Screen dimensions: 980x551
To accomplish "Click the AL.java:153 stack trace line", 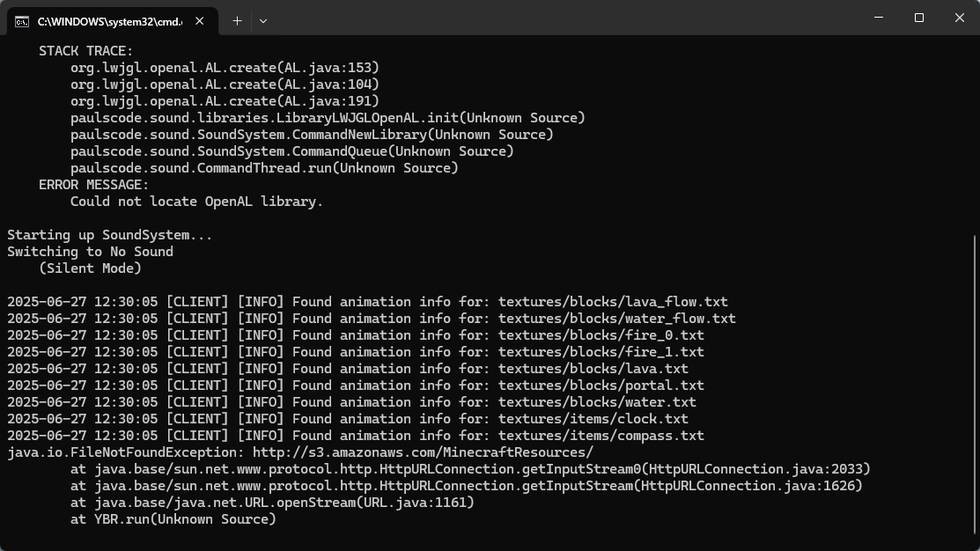I will 225,68.
